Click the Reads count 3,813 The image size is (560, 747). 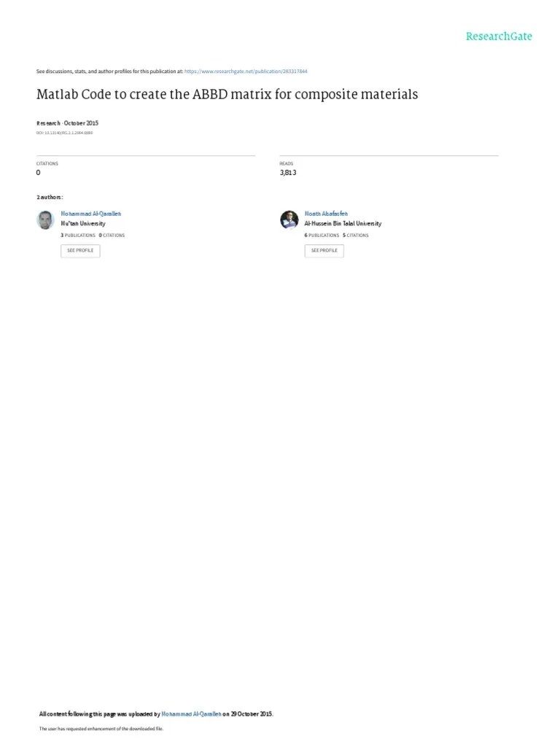[x=288, y=172]
